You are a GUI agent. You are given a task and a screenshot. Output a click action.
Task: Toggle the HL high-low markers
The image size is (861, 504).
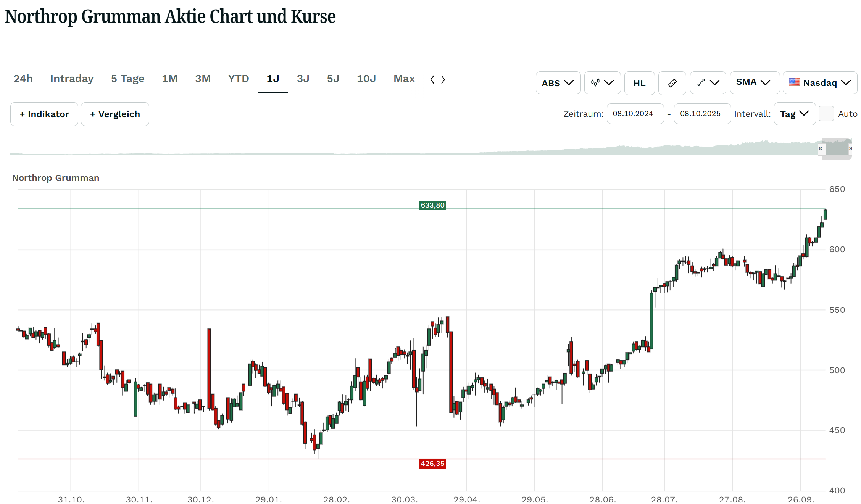(639, 83)
